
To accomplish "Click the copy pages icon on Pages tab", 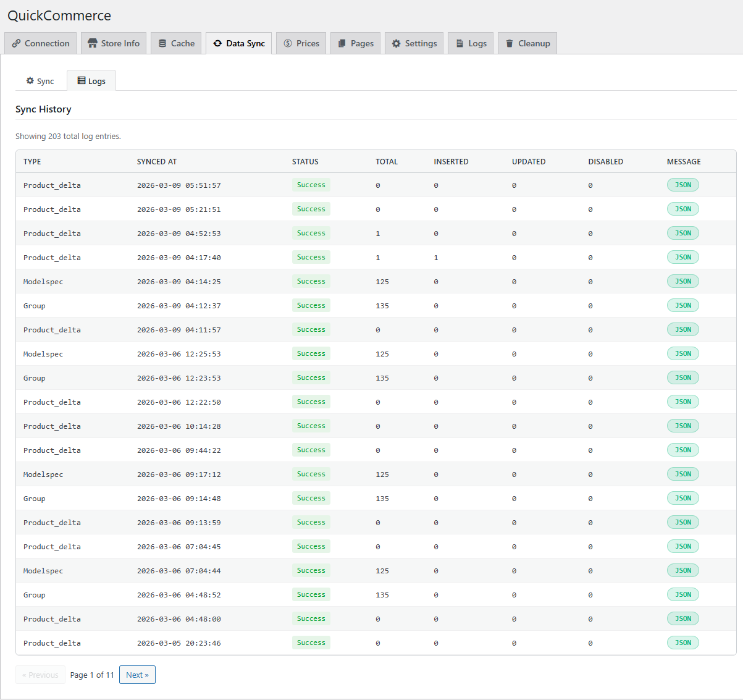I will click(342, 43).
